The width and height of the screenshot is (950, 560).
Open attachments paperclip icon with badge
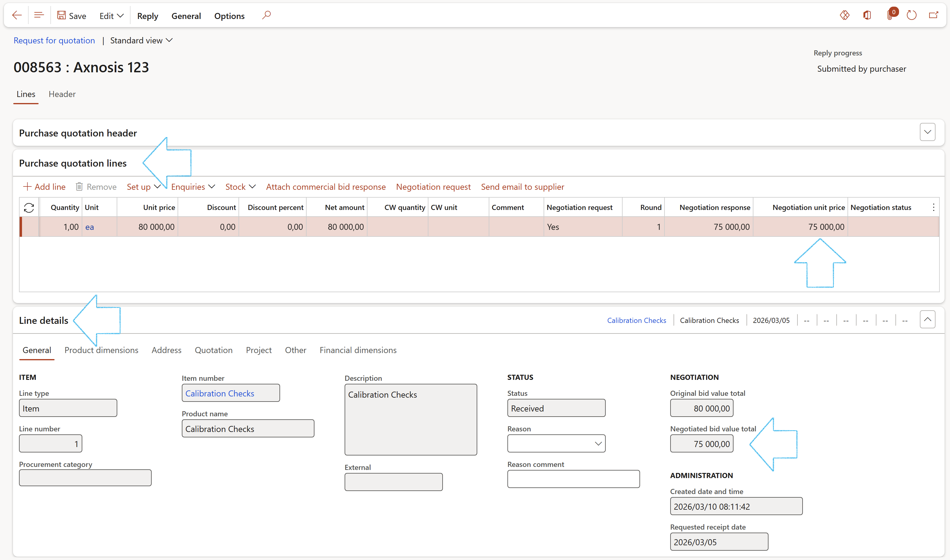tap(890, 15)
